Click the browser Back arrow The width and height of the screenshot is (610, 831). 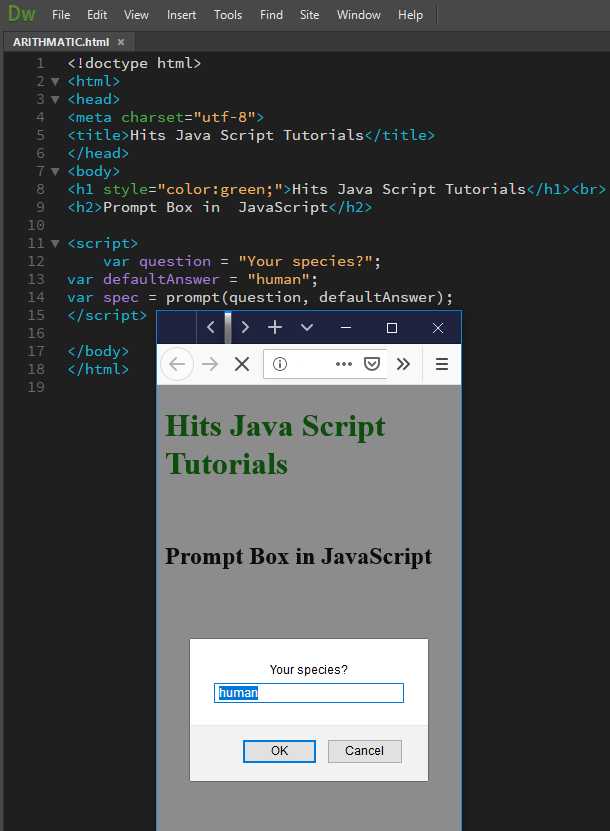[x=177, y=364]
